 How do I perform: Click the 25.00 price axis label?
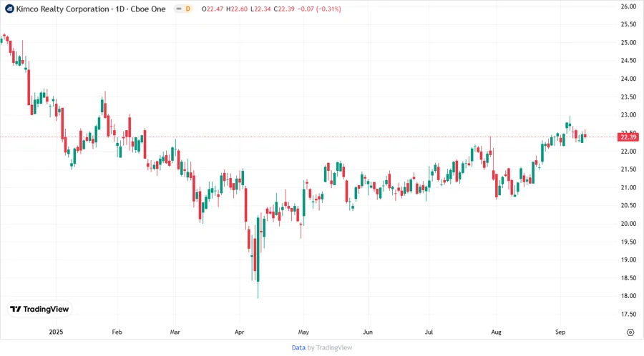628,42
